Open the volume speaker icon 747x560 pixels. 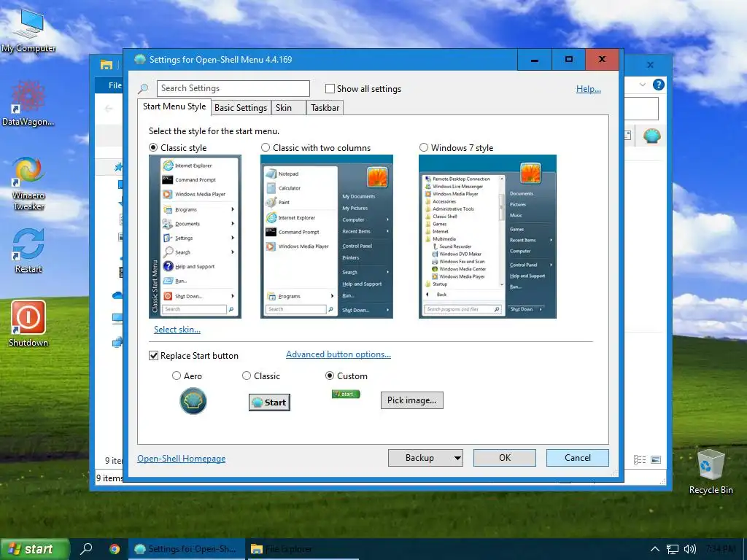pos(689,549)
